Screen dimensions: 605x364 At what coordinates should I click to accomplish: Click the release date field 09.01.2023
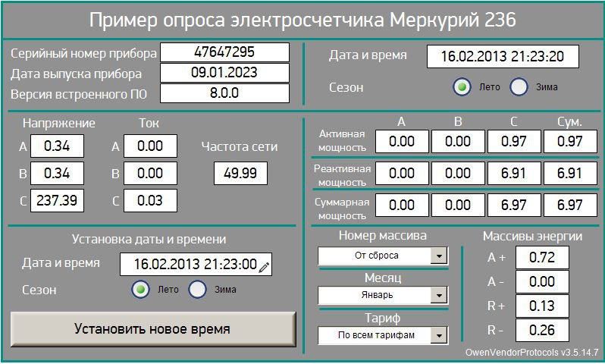pos(224,73)
